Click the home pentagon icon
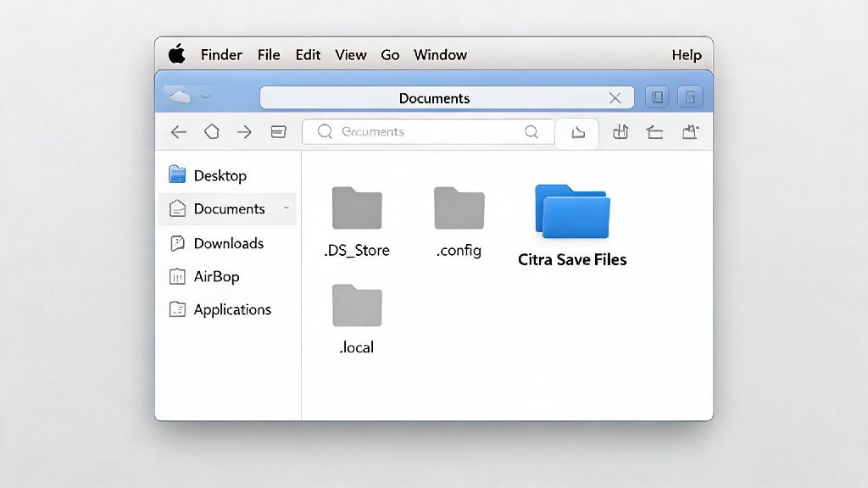Screen dimensions: 868x488 211,131
